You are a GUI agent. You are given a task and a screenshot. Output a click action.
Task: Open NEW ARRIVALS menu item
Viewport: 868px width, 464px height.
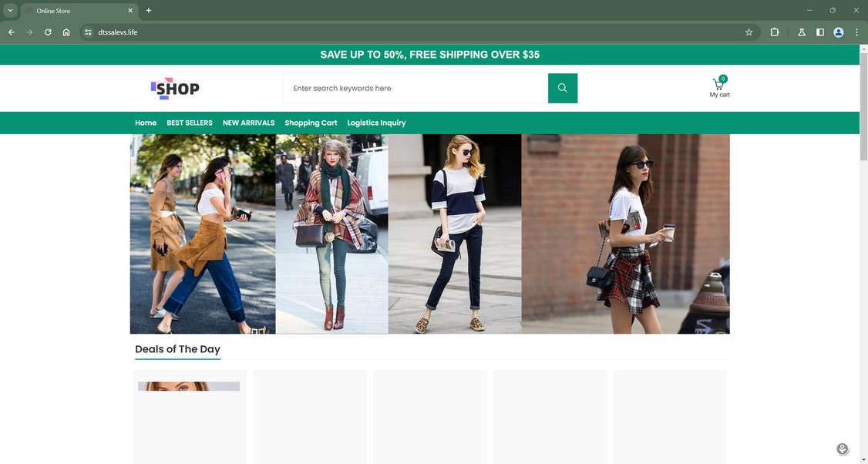tap(248, 123)
